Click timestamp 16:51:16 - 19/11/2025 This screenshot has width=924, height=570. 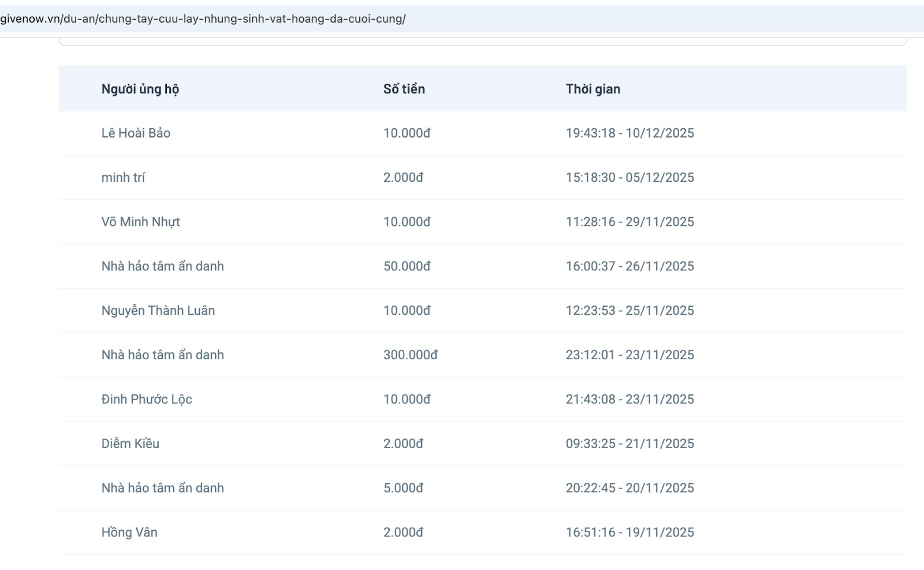click(x=629, y=532)
